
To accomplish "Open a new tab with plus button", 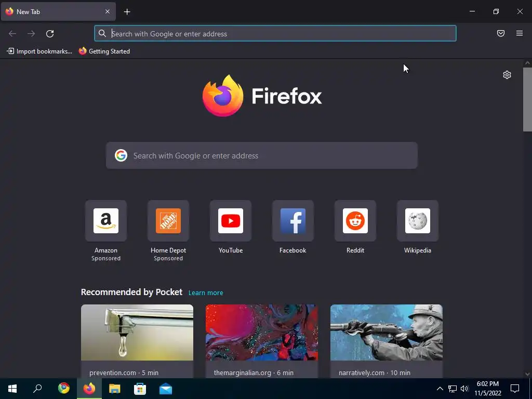I will [x=127, y=12].
